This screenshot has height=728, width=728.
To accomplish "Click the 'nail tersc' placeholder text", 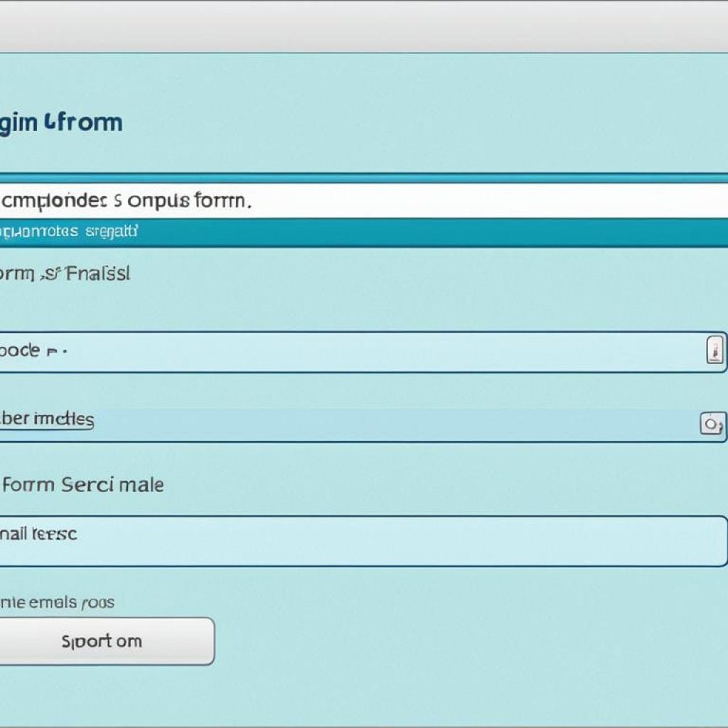I will (x=38, y=533).
